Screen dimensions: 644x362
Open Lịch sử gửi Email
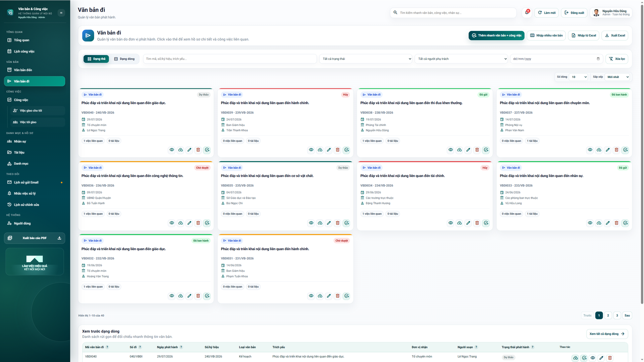tap(35, 182)
